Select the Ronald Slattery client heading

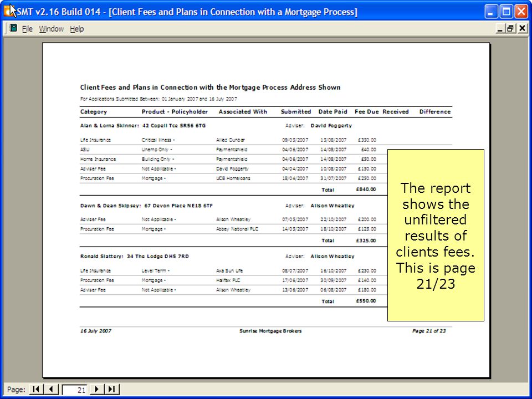134,256
